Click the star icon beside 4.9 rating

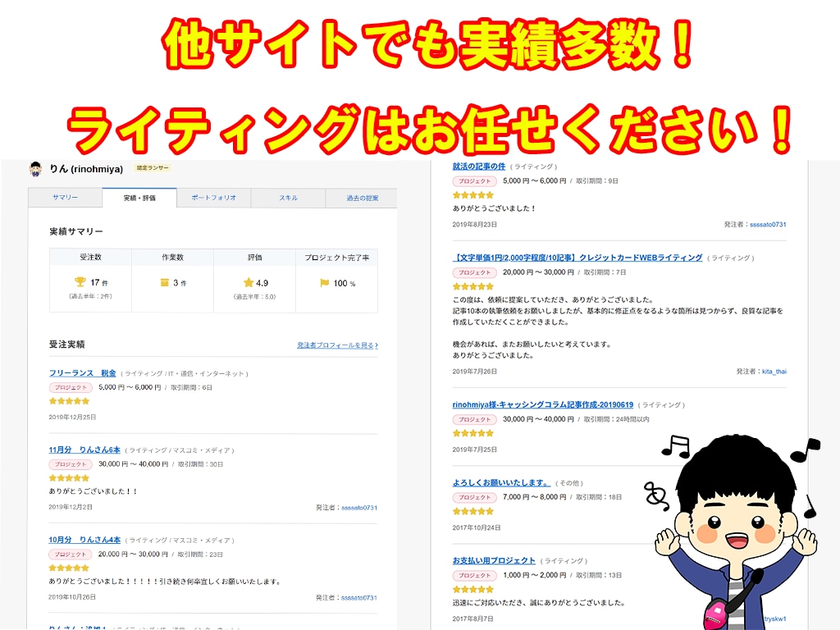pos(248,282)
